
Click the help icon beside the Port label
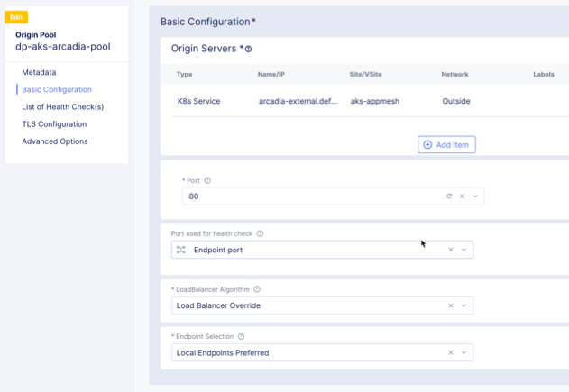(x=207, y=180)
